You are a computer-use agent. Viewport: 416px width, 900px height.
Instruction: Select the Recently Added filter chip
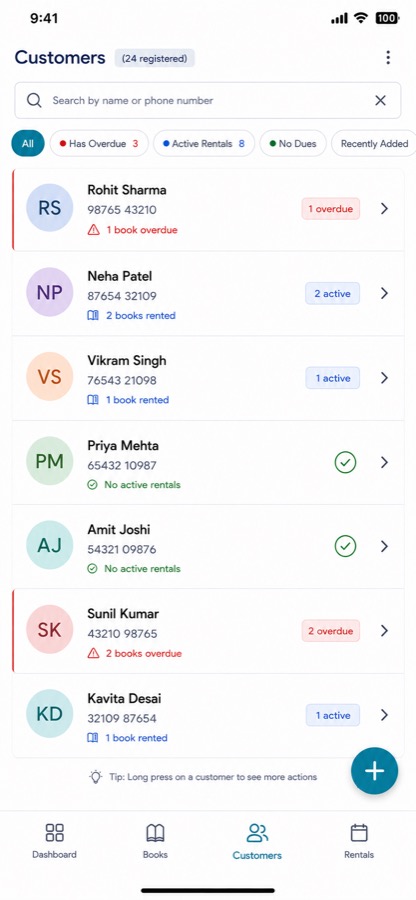coord(374,143)
